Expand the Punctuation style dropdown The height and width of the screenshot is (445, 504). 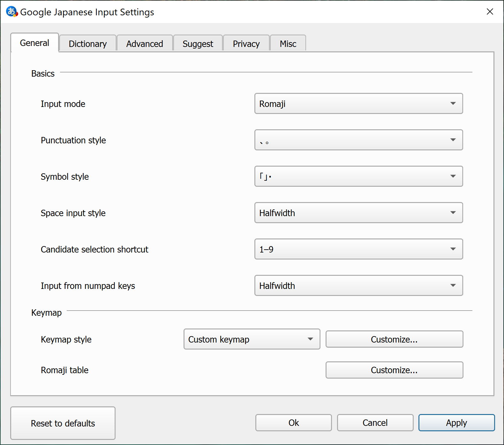pyautogui.click(x=358, y=140)
